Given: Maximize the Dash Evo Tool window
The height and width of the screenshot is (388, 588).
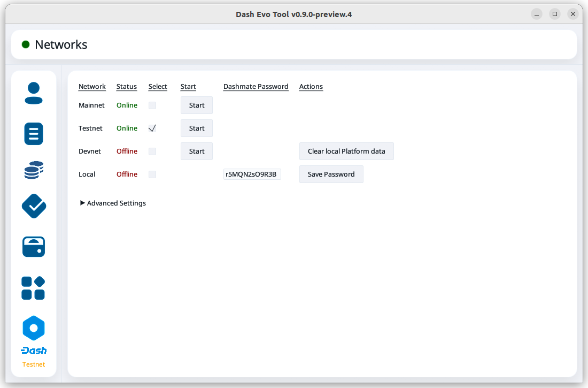Looking at the screenshot, I should click(x=555, y=14).
